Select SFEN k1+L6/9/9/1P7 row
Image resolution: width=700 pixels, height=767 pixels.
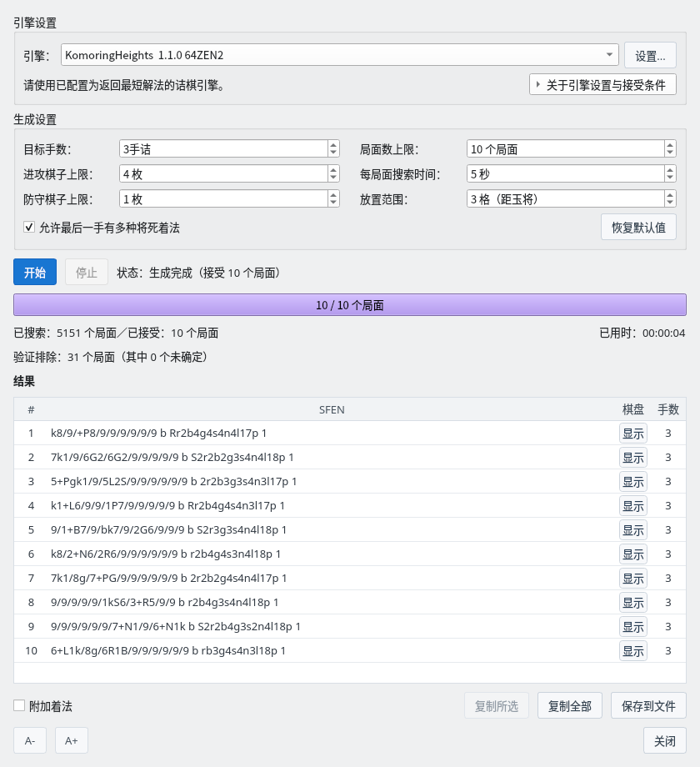pos(349,505)
